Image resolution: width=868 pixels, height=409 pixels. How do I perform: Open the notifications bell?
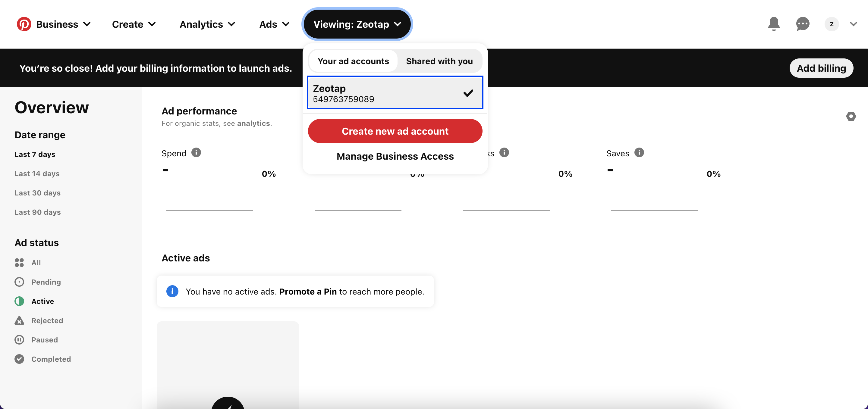click(774, 24)
